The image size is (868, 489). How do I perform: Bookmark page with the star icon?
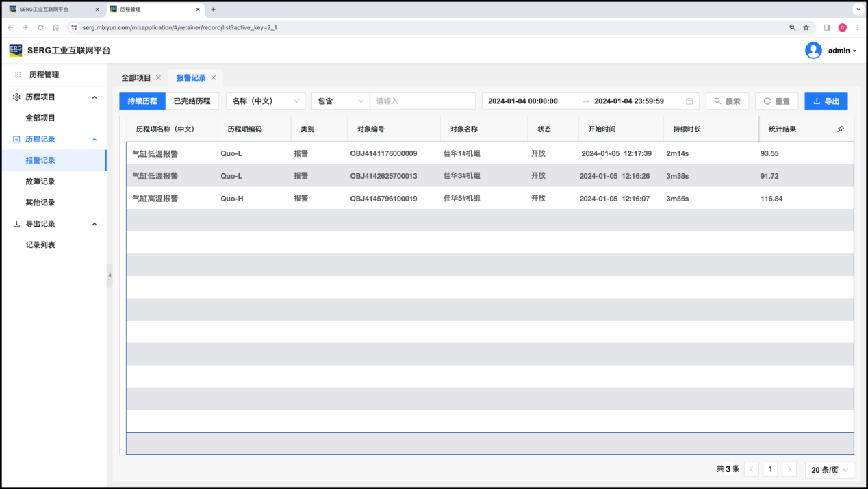(x=806, y=27)
